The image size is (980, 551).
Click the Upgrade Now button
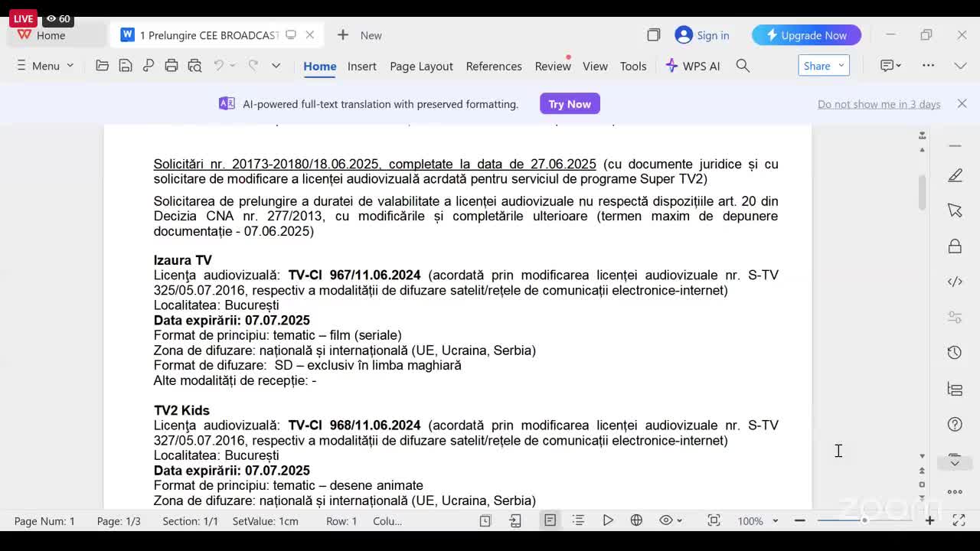(x=806, y=35)
